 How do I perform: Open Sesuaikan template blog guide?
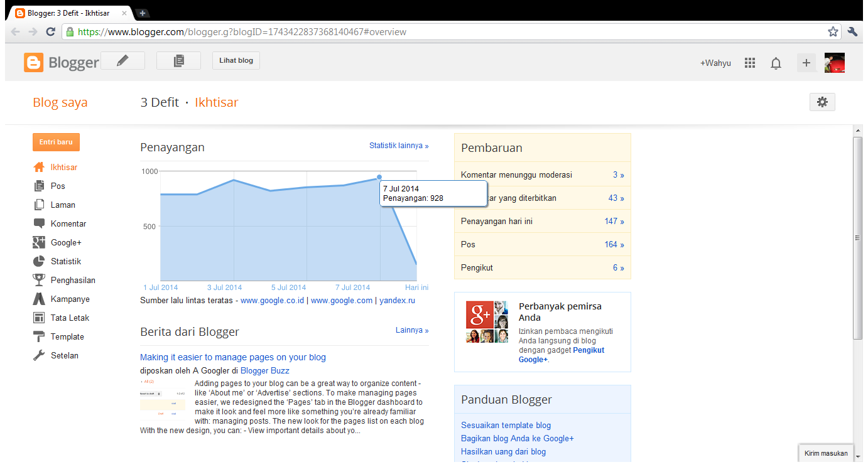pos(506,426)
